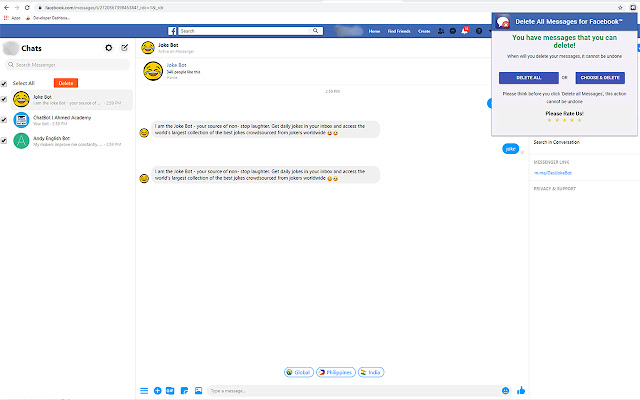The image size is (640, 400).
Task: Click the sent 'joke' message bubble
Action: coord(510,149)
